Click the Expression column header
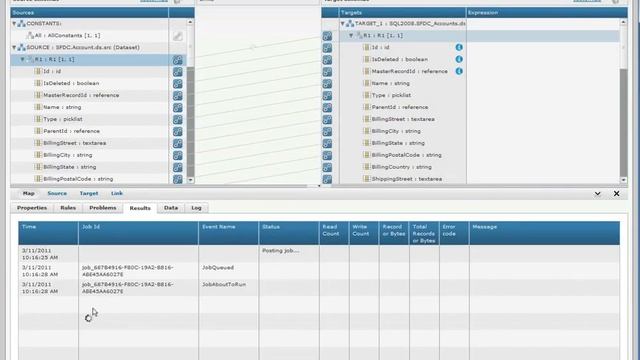This screenshot has width=640, height=360. click(547, 13)
